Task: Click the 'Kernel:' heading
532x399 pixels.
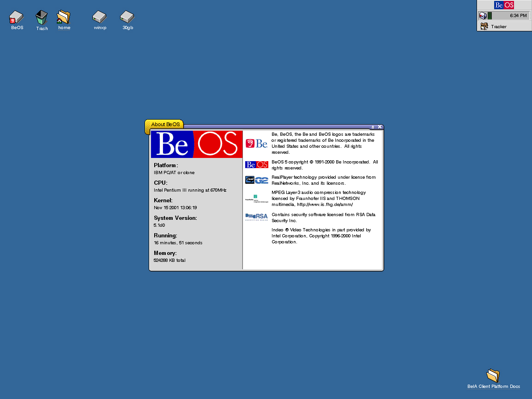Action: [163, 200]
